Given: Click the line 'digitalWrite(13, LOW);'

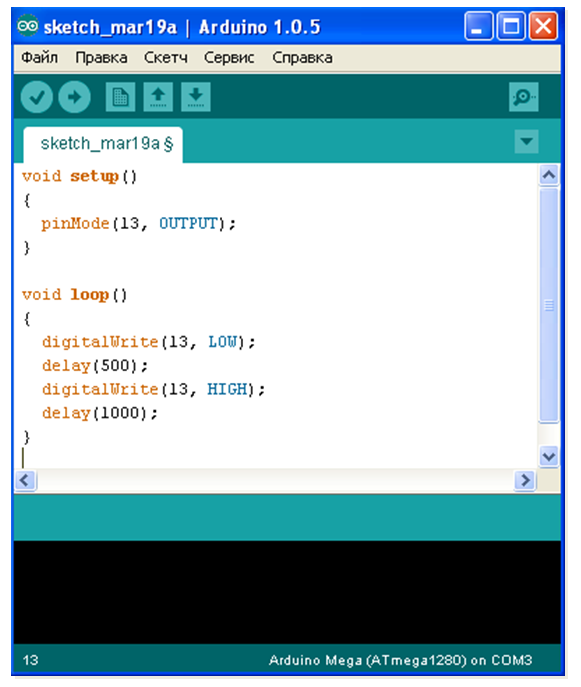Looking at the screenshot, I should (x=149, y=342).
